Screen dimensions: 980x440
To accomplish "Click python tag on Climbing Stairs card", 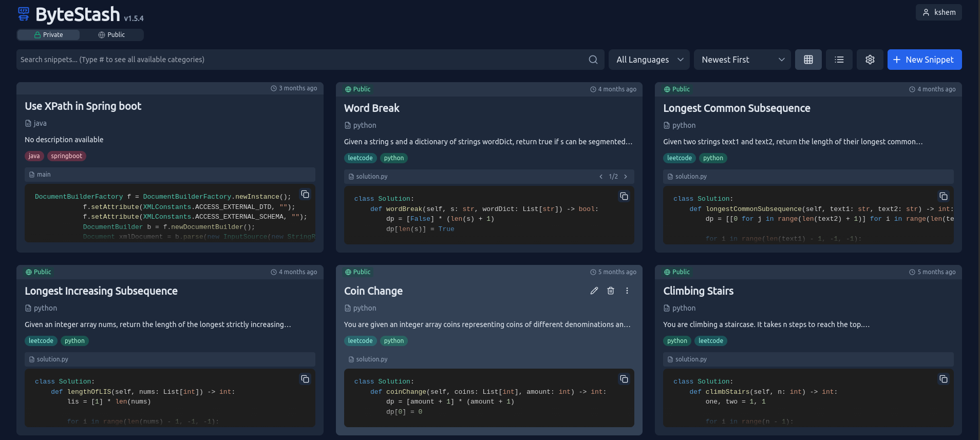I will [677, 341].
